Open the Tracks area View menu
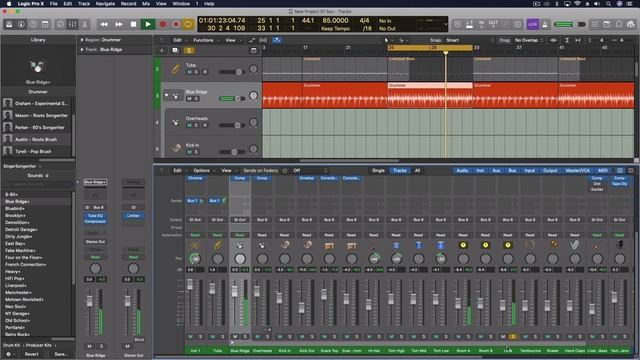The image size is (640, 360). coord(231,40)
